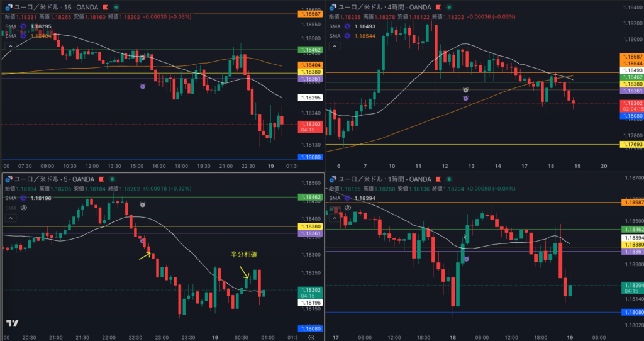Click the purple alarm icon on 4-hour chart
The height and width of the screenshot is (341, 644).
click(x=465, y=98)
